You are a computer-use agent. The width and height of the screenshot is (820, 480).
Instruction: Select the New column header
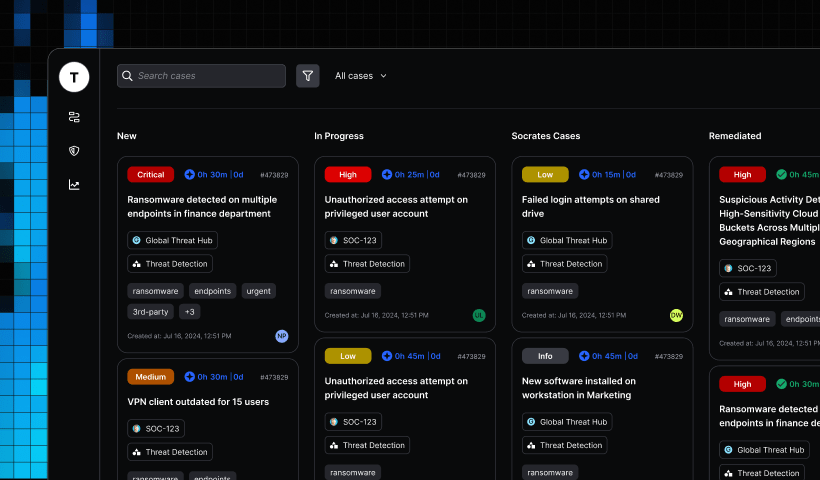coord(127,136)
